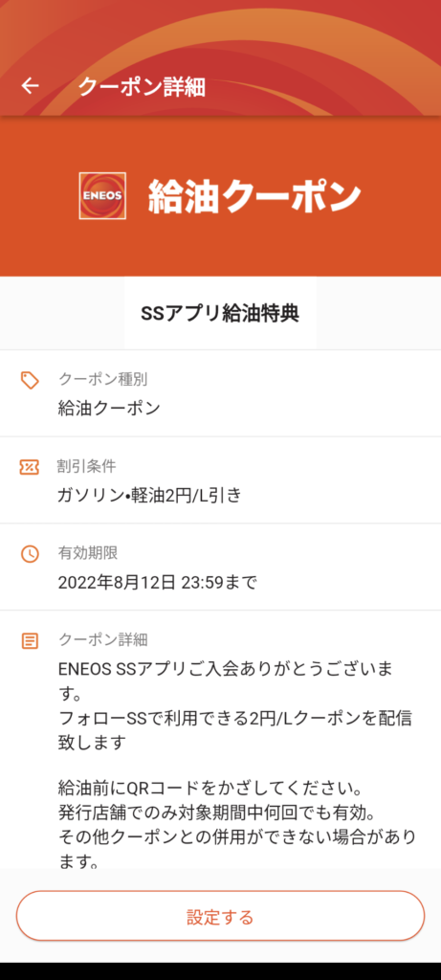This screenshot has width=441, height=980.
Task: Tap the 有効期限 label
Action: [87, 552]
